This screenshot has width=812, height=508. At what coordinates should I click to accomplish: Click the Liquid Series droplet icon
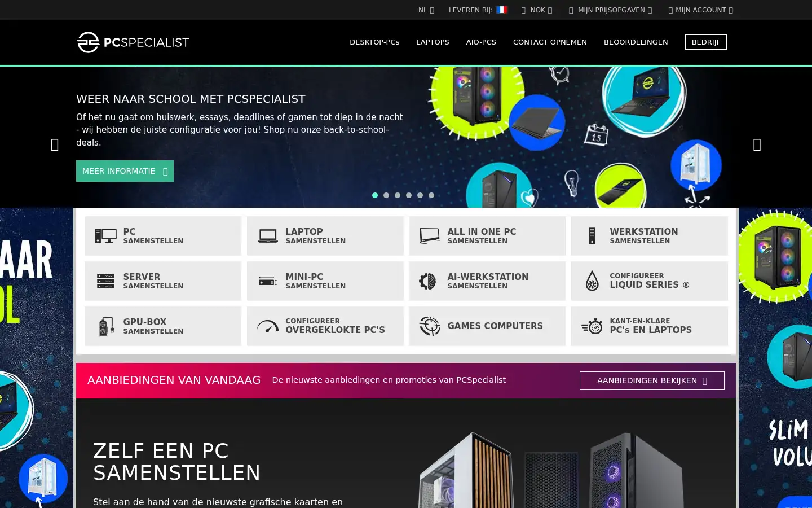click(592, 281)
